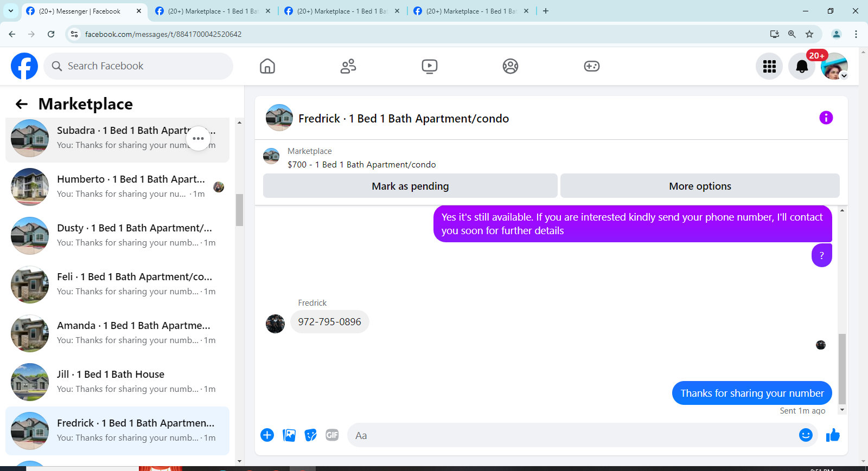Bookmark this page with the star icon

(x=809, y=34)
